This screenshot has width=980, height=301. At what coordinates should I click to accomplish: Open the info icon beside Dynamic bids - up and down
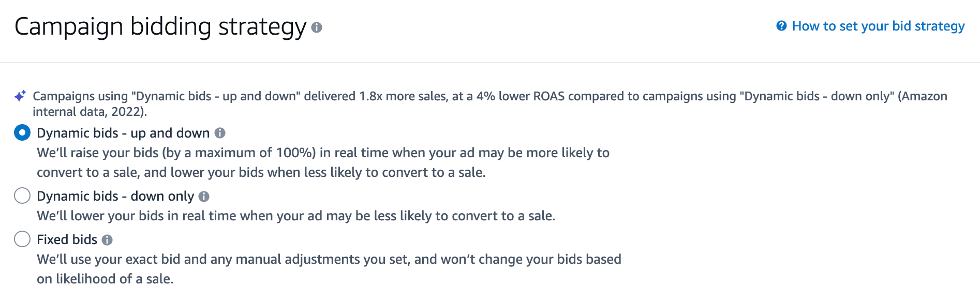pos(219,133)
